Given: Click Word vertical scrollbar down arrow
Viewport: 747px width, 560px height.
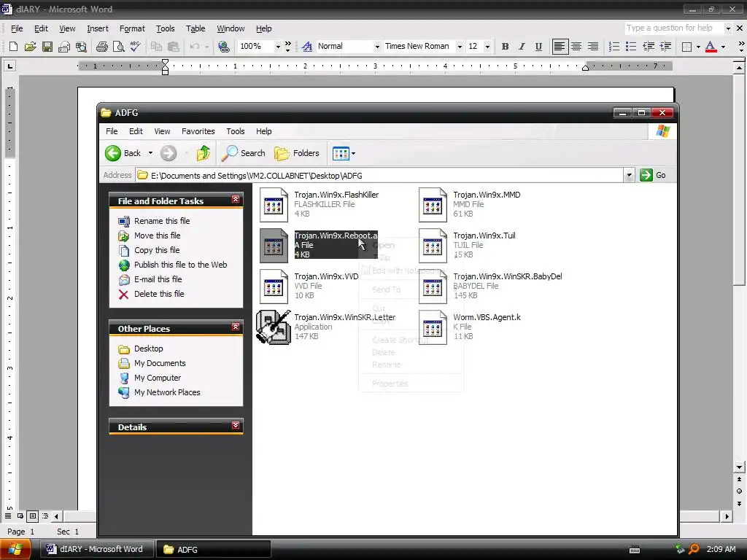Looking at the screenshot, I should click(740, 467).
